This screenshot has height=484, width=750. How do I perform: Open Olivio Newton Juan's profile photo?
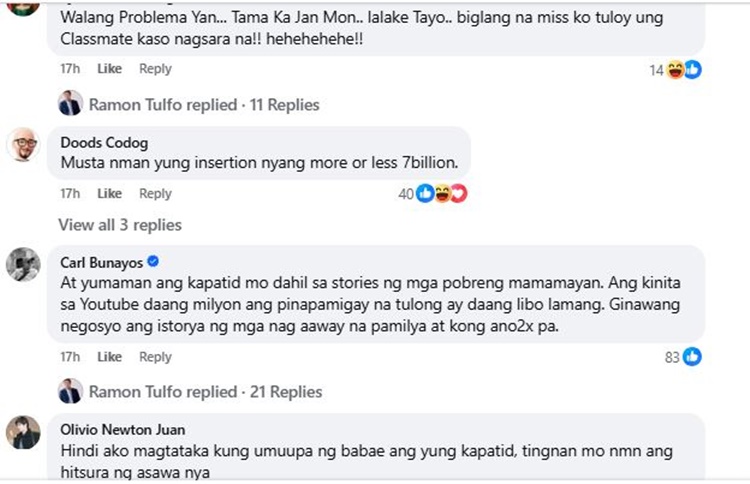click(24, 432)
